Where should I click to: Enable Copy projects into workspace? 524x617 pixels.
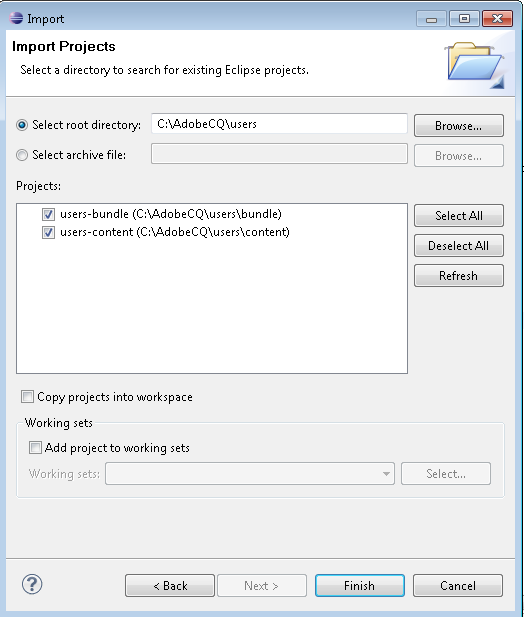tap(27, 397)
